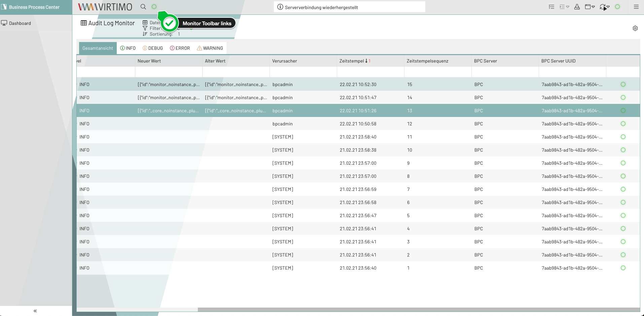Expand the grouping list dropdown arrow
Image resolution: width=644 pixels, height=316 pixels.
(x=567, y=7)
